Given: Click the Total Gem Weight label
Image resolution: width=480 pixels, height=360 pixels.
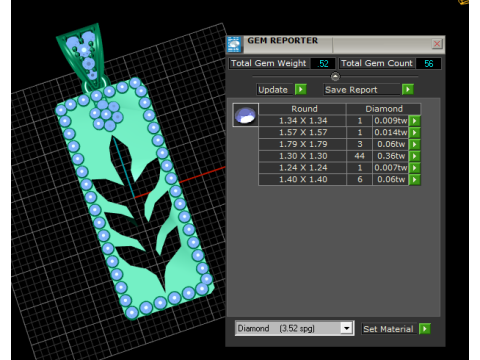Looking at the screenshot, I should tap(269, 63).
